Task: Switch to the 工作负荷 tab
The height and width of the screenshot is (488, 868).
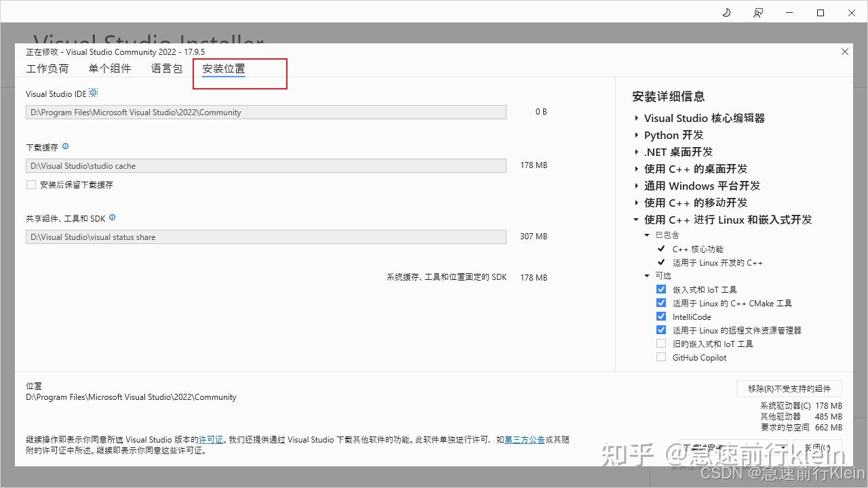Action: [47, 68]
